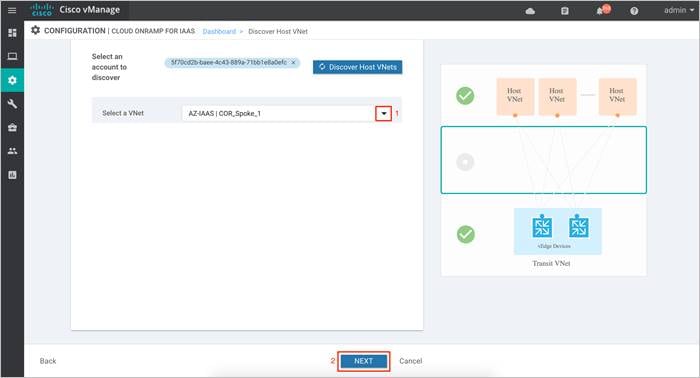Click the second Host VNet box
700x378 pixels.
[557, 96]
